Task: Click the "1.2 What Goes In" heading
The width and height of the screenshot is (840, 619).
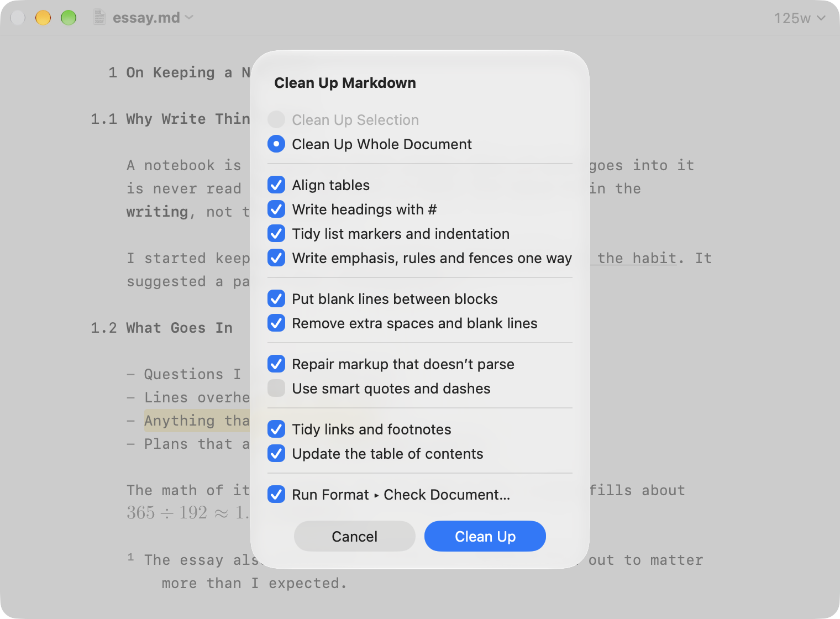Action: click(x=161, y=328)
